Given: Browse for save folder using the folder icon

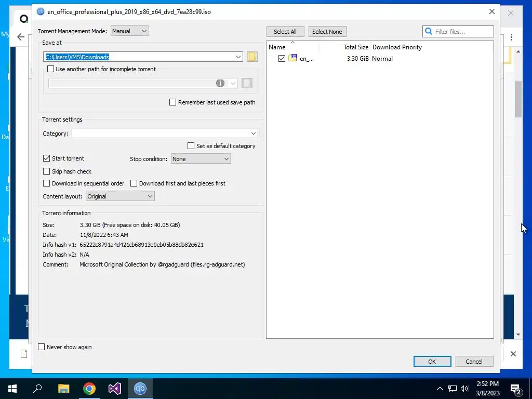Looking at the screenshot, I should tap(252, 57).
